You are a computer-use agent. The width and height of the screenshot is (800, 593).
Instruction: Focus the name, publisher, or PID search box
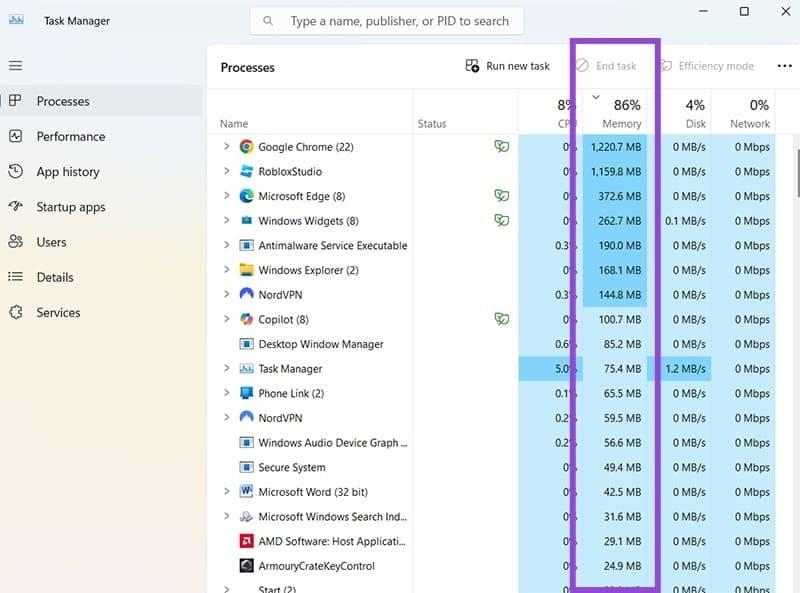coord(387,21)
